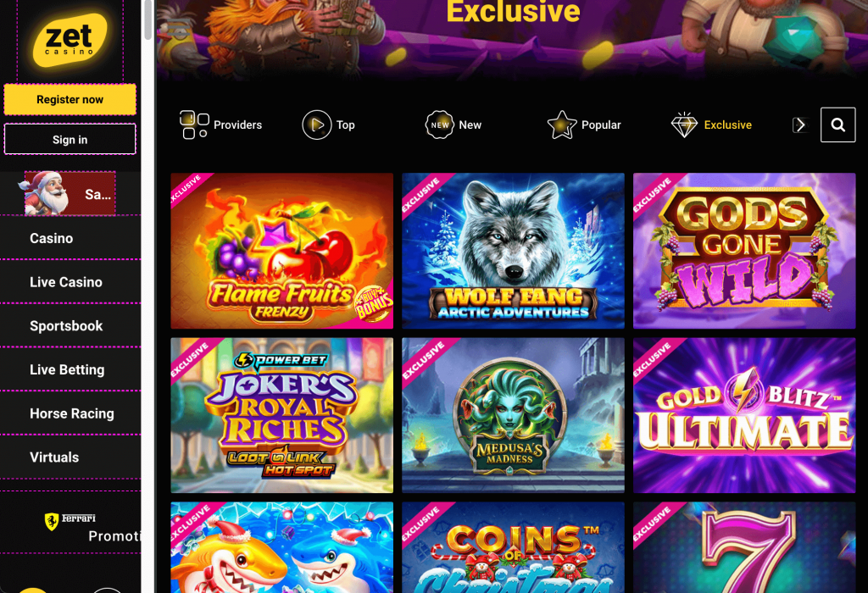Click the Register now button
Screen dimensions: 868x593
pos(70,100)
